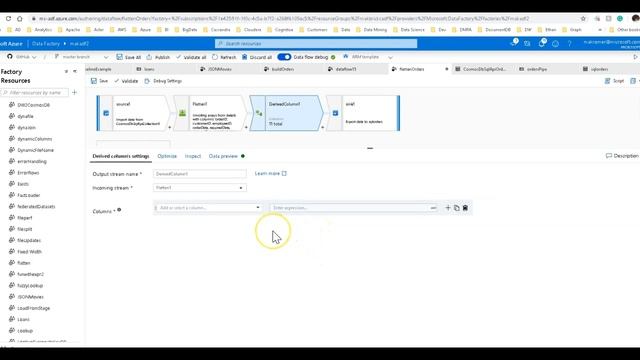The image size is (640, 360).
Task: Open Debug Settings
Action: click(163, 81)
